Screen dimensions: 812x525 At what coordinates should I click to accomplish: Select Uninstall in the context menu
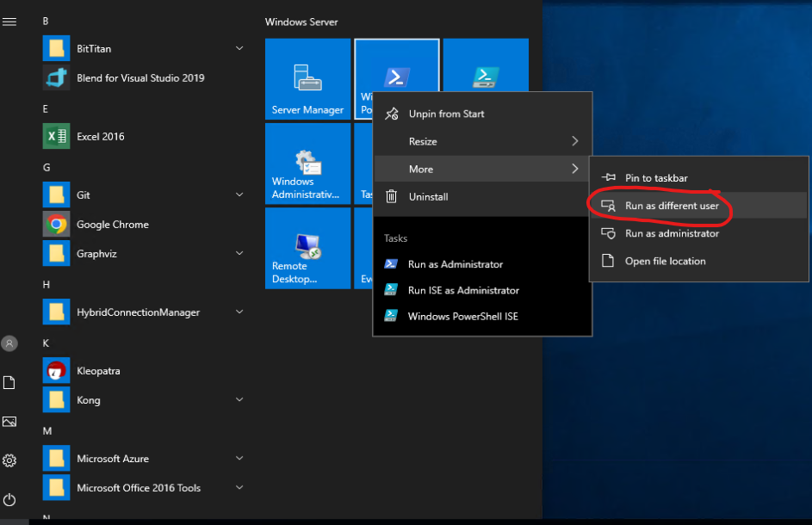[483, 197]
